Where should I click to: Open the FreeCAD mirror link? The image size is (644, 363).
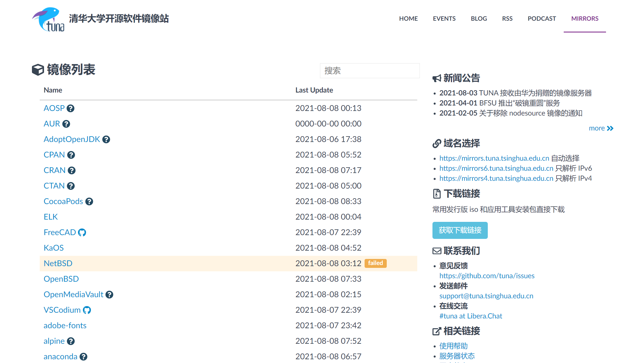pyautogui.click(x=60, y=232)
